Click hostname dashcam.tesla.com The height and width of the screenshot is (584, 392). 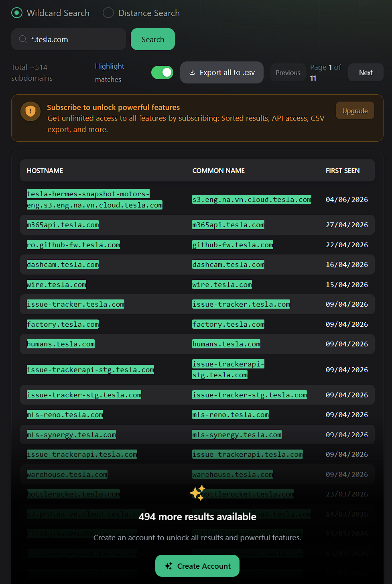(x=63, y=265)
